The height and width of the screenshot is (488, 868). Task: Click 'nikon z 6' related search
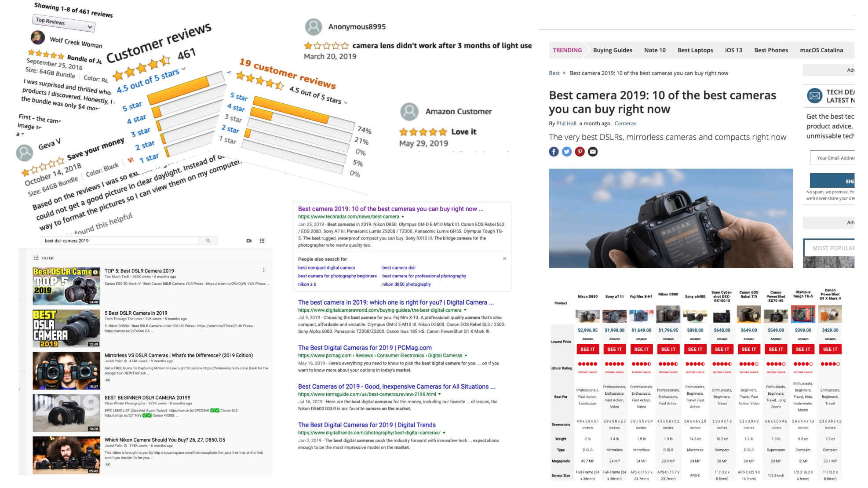307,284
